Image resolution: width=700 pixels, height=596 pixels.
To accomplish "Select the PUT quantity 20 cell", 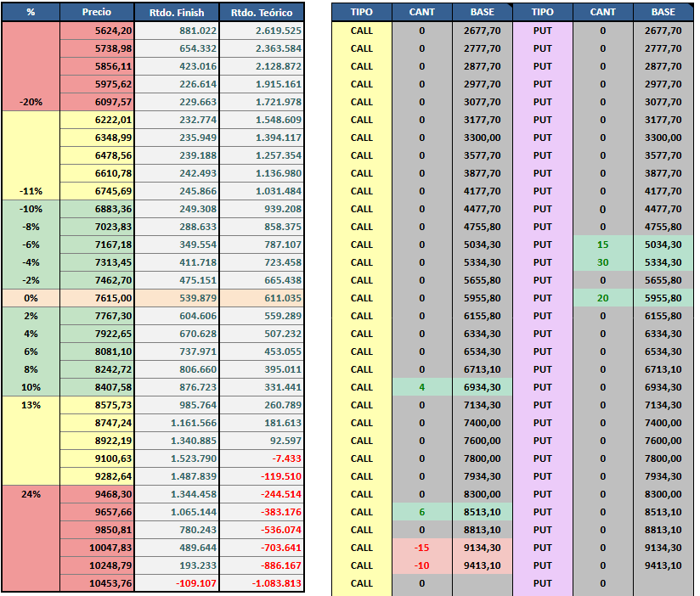I will (x=602, y=298).
